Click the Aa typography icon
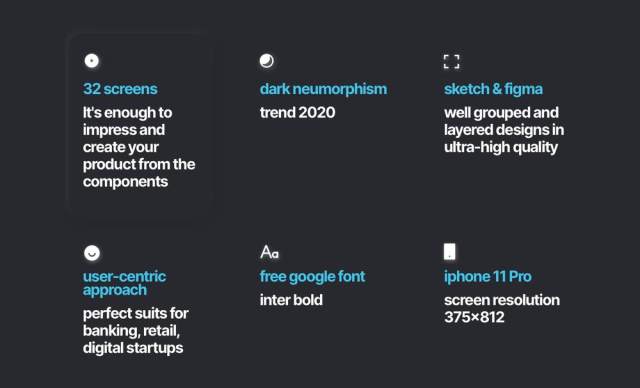Screen dimensions: 640x388 click(269, 252)
